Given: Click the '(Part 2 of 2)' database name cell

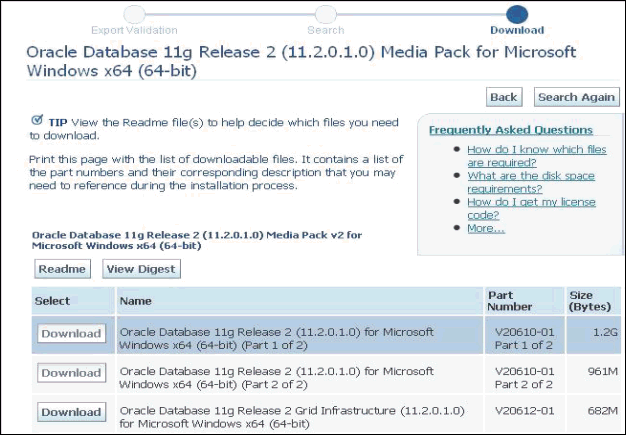Looking at the screenshot, I should 299,374.
